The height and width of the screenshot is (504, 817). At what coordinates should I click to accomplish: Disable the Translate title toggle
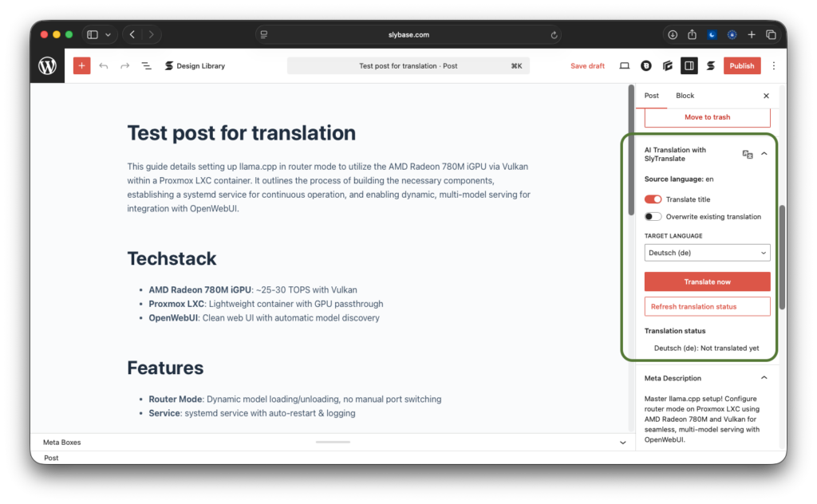(653, 199)
